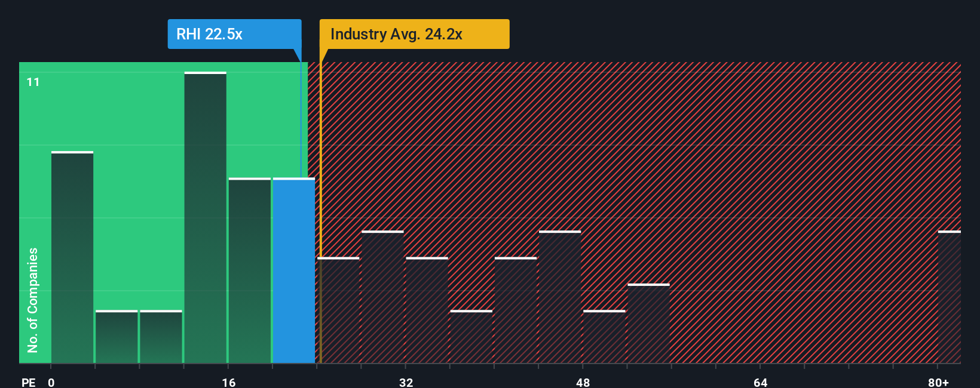Click the y-axis value 11
Viewport: 980px width, 388px height.
[33, 82]
